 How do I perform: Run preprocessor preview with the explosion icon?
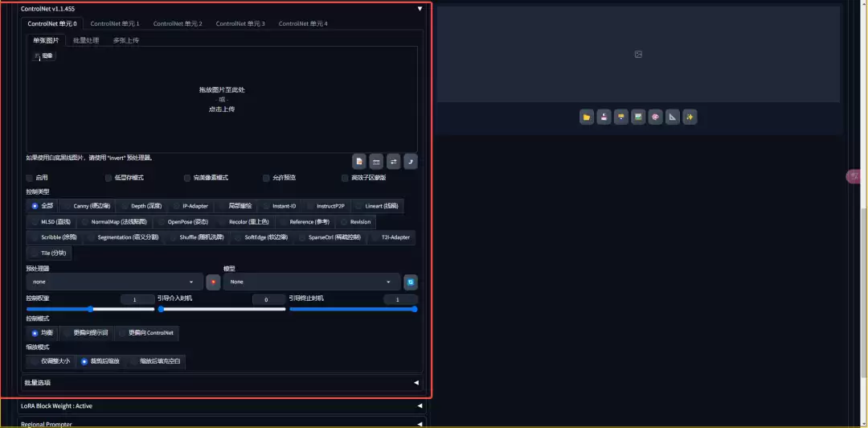pos(213,282)
